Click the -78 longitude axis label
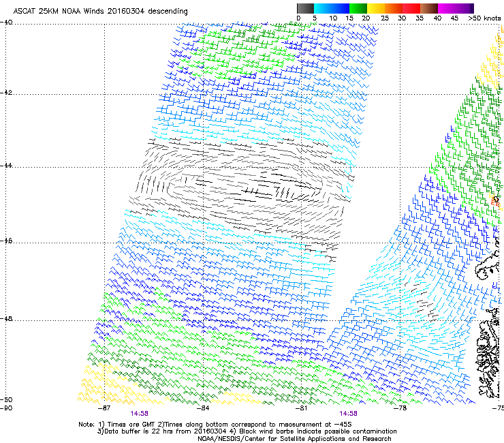Viewport: 504px width, 443px height. (x=400, y=408)
